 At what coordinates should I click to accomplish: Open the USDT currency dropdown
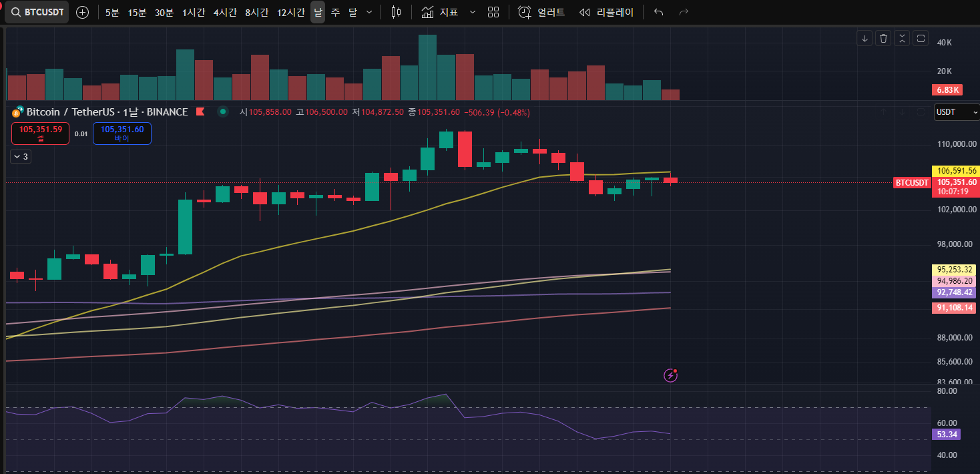[x=957, y=112]
